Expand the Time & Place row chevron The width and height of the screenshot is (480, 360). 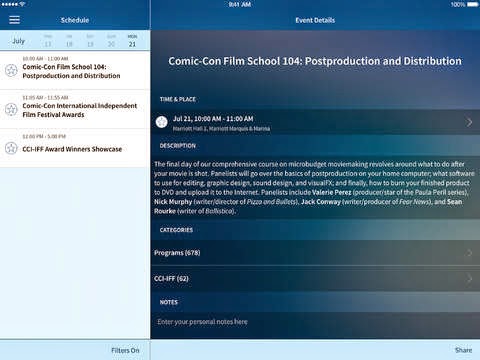469,122
